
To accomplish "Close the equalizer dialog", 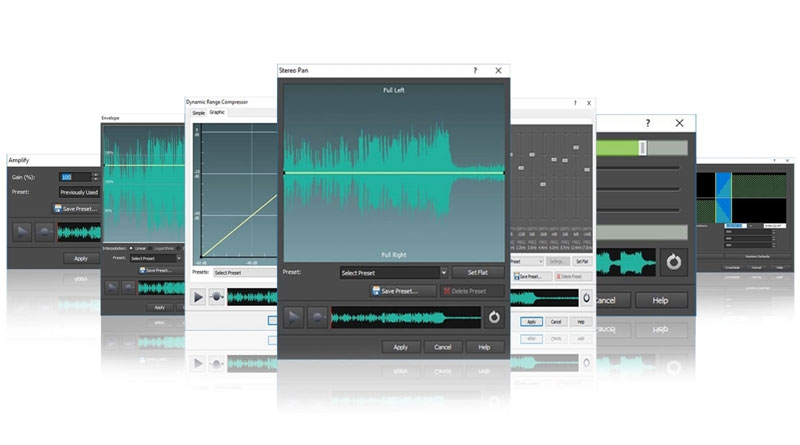I will [x=589, y=103].
